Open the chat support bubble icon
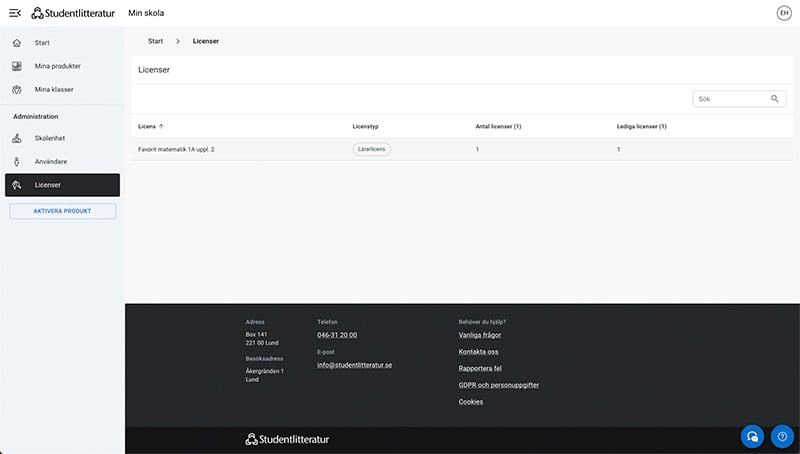Viewport: 800px width, 454px height. pos(752,437)
